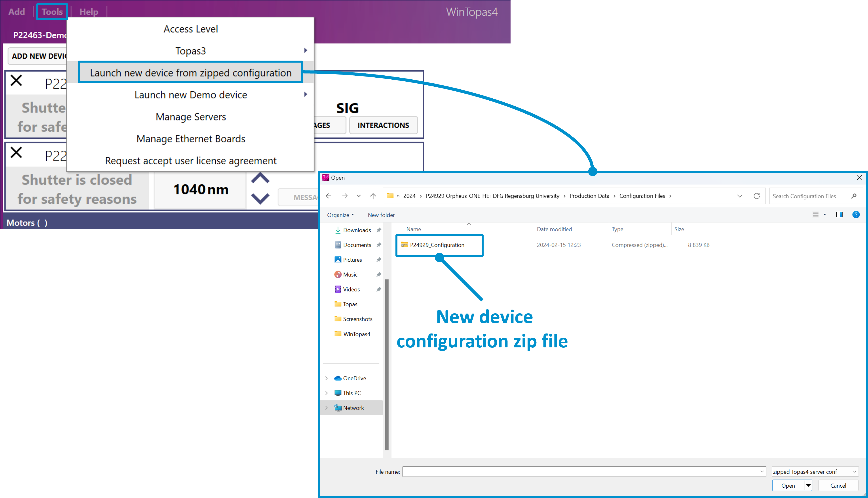868x498 pixels.
Task: Open the Topas folder in sidebar
Action: pyautogui.click(x=350, y=304)
